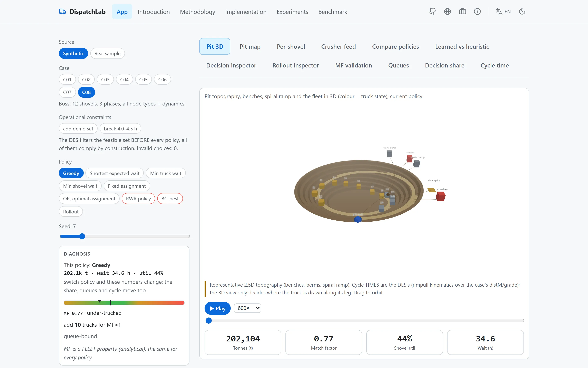The image size is (588, 368).
Task: Click the 202,104 Tonnes stat card
Action: (x=243, y=342)
